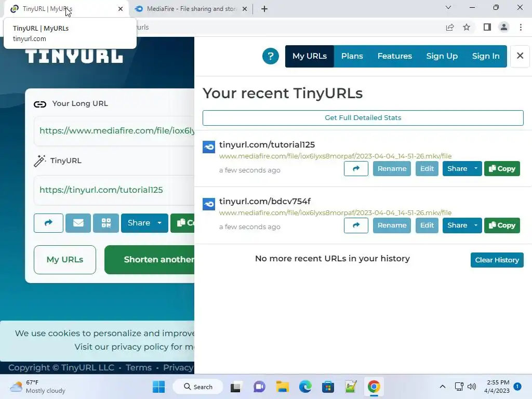Screen dimensions: 532x399
Task: Open the tinyurl.com/bdcv754f link
Action: [x=265, y=201]
